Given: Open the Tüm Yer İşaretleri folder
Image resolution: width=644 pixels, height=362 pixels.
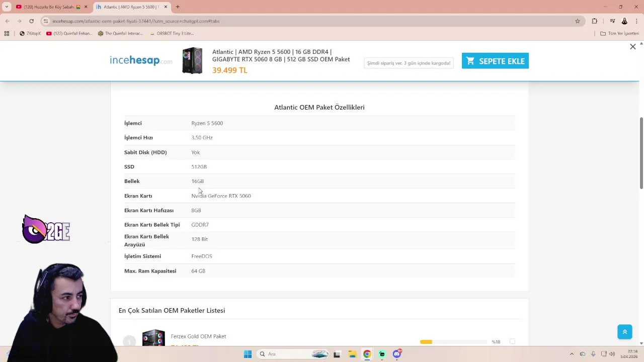Looking at the screenshot, I should point(620,34).
